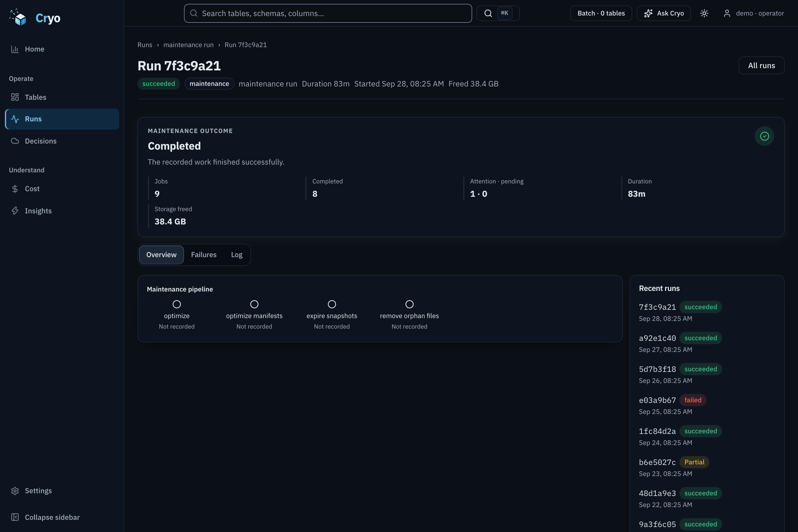This screenshot has height=532, width=798.
Task: Click the Tables sidebar menu item
Action: (62, 97)
